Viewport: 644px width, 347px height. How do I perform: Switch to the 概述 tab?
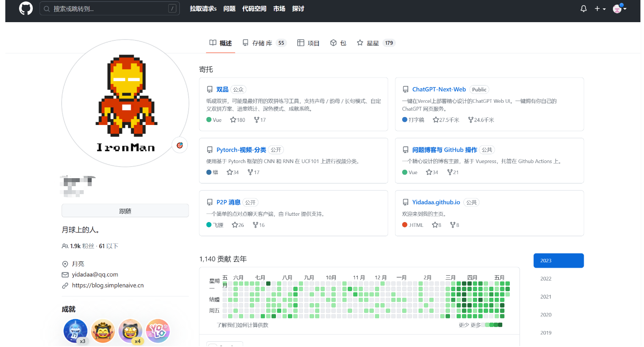coord(221,43)
